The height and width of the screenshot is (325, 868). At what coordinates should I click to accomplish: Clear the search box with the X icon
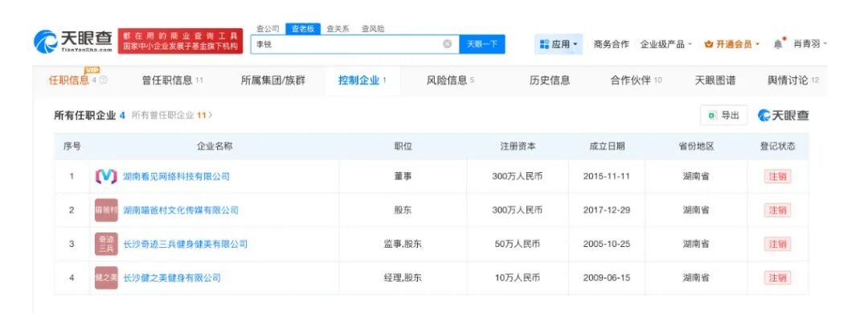447,43
